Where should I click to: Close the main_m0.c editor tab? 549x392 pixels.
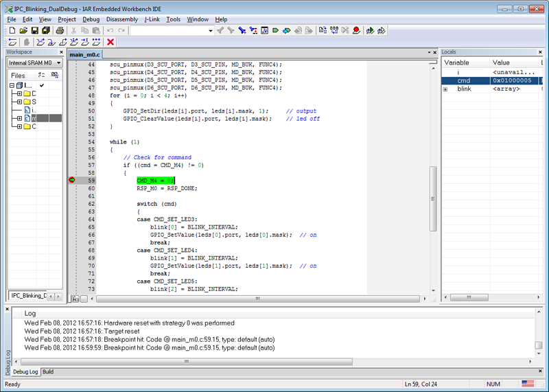(435, 53)
